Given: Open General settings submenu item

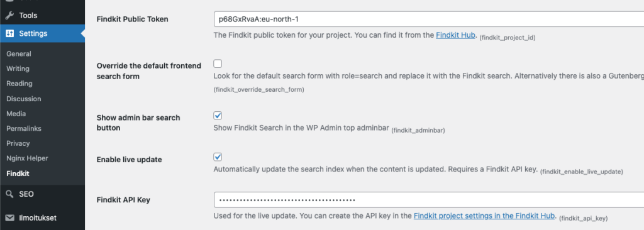Looking at the screenshot, I should 19,54.
